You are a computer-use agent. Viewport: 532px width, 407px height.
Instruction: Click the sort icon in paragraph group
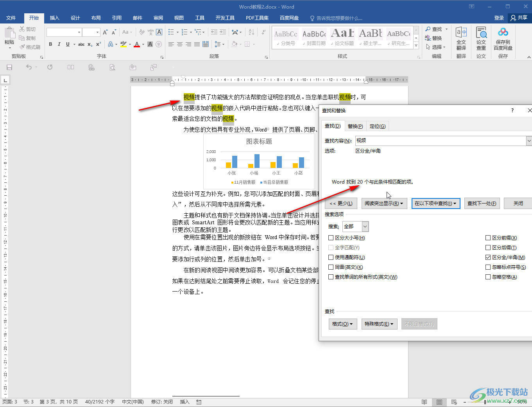pyautogui.click(x=251, y=32)
